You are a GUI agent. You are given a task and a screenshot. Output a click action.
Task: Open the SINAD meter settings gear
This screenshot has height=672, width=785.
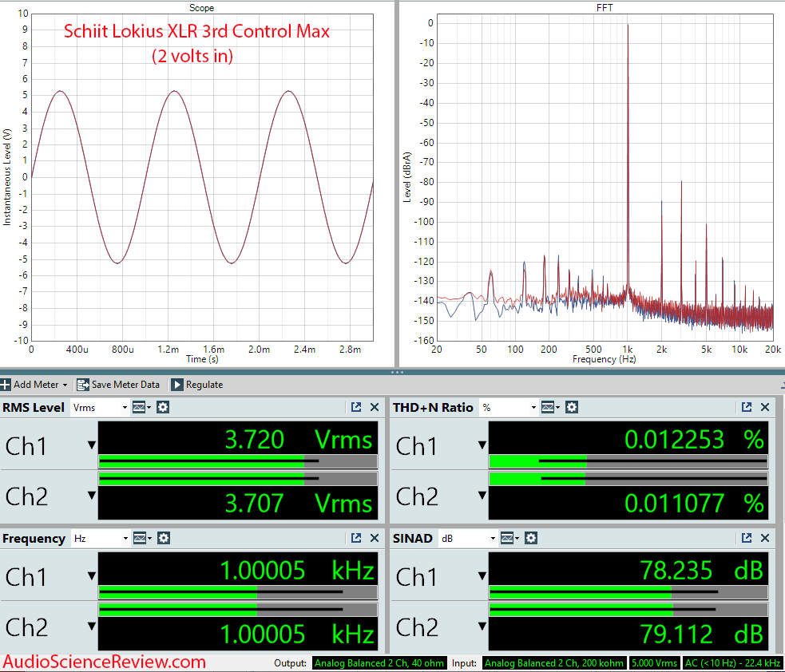[x=533, y=539]
